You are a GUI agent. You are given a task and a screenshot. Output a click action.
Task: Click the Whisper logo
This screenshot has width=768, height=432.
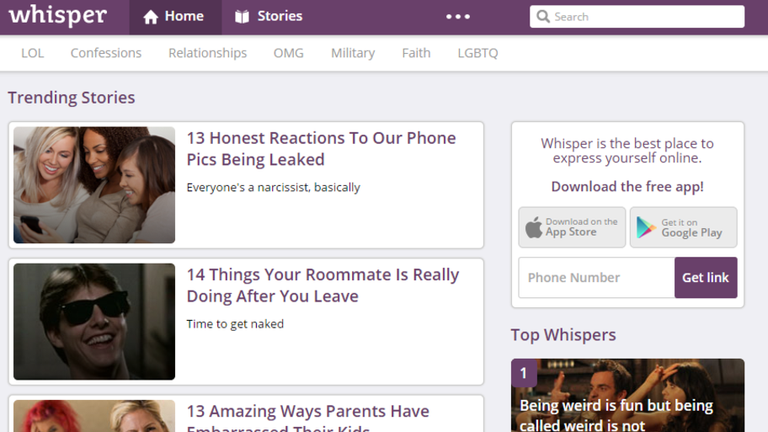point(57,16)
